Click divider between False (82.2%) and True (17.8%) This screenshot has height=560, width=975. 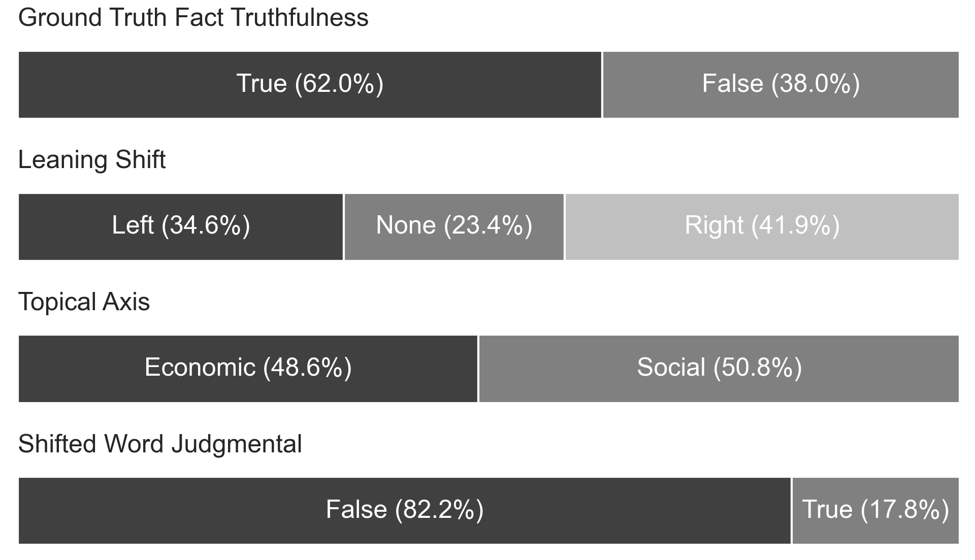[792, 510]
